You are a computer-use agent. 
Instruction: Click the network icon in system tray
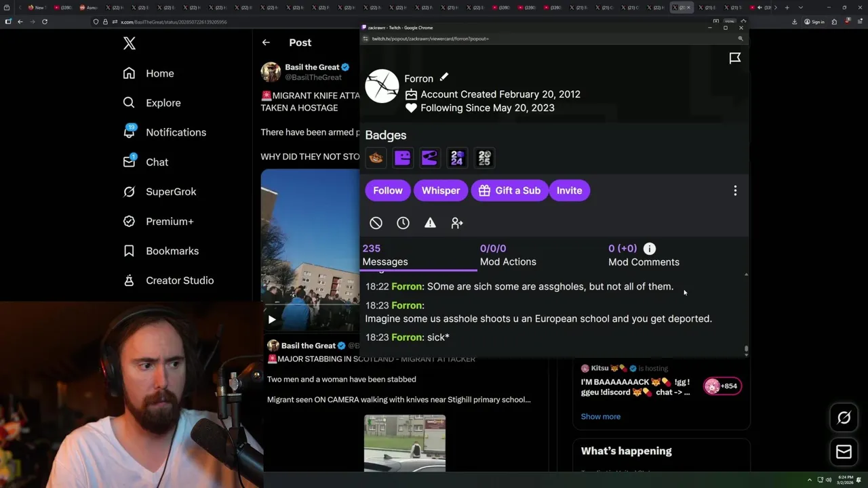tap(820, 480)
